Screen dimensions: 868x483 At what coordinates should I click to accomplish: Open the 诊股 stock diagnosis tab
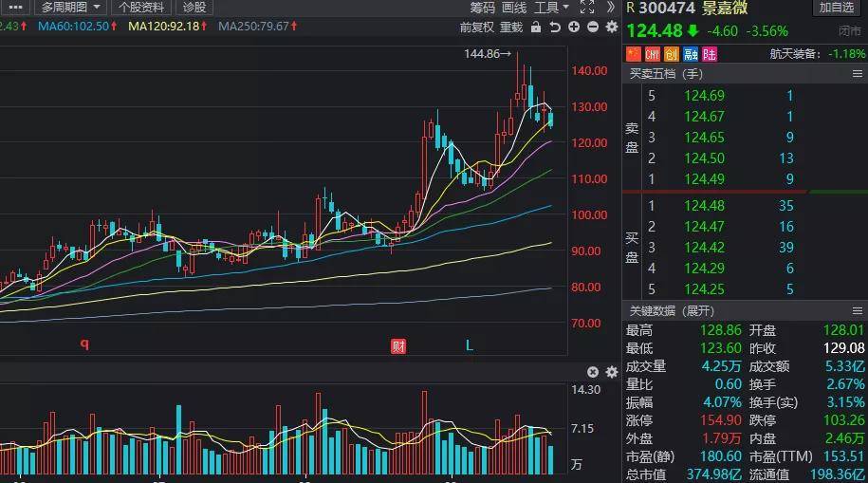point(194,8)
